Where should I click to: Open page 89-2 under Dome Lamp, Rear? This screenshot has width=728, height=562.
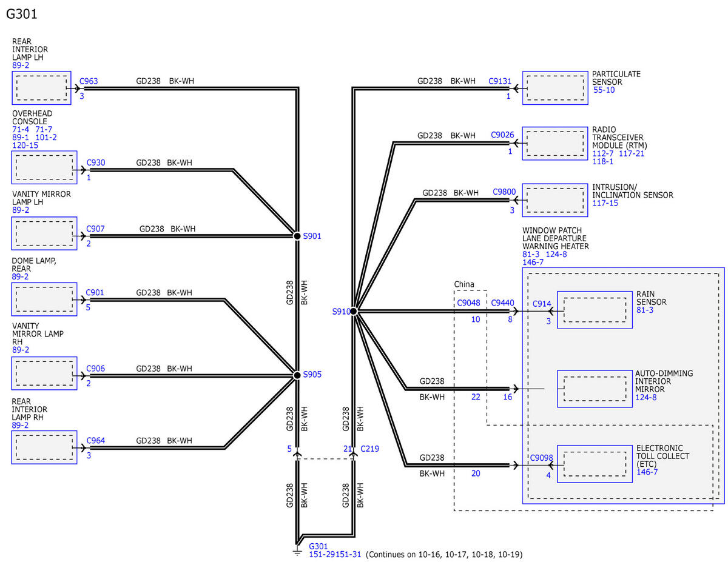coord(21,276)
